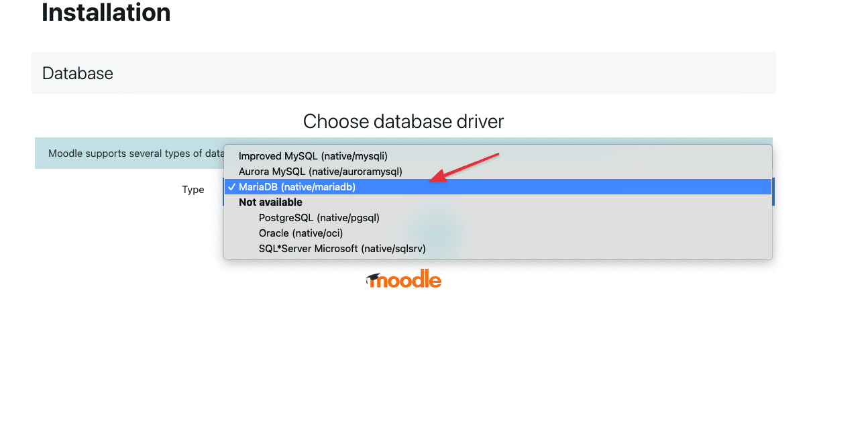Select Oracle (native/oci) entry

click(x=301, y=233)
